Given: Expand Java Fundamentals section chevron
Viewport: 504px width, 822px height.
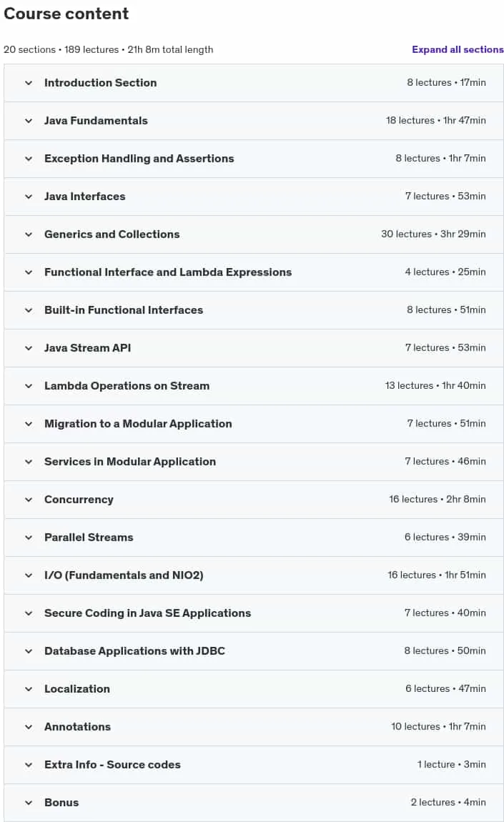Looking at the screenshot, I should pyautogui.click(x=29, y=121).
